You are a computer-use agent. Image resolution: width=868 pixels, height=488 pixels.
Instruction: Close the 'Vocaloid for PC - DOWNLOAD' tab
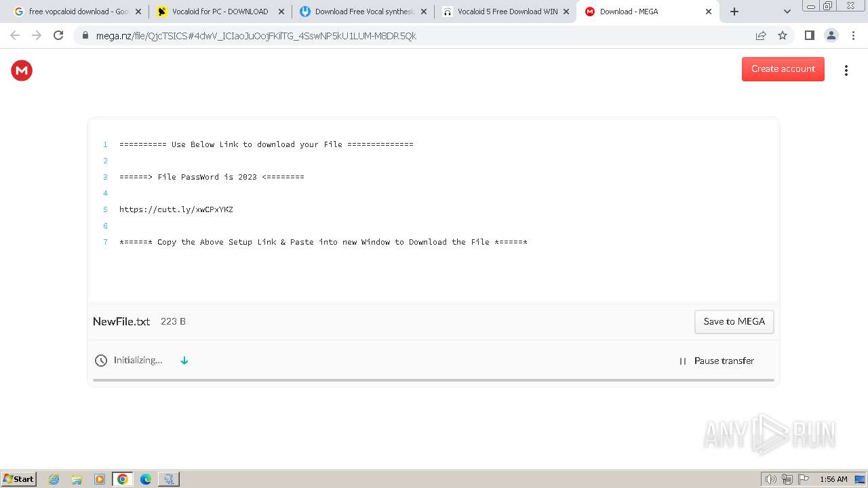pyautogui.click(x=281, y=12)
